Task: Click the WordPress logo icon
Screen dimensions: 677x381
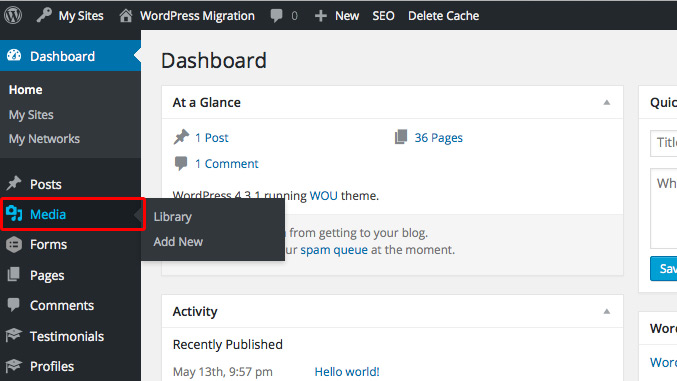Action: pyautogui.click(x=13, y=16)
